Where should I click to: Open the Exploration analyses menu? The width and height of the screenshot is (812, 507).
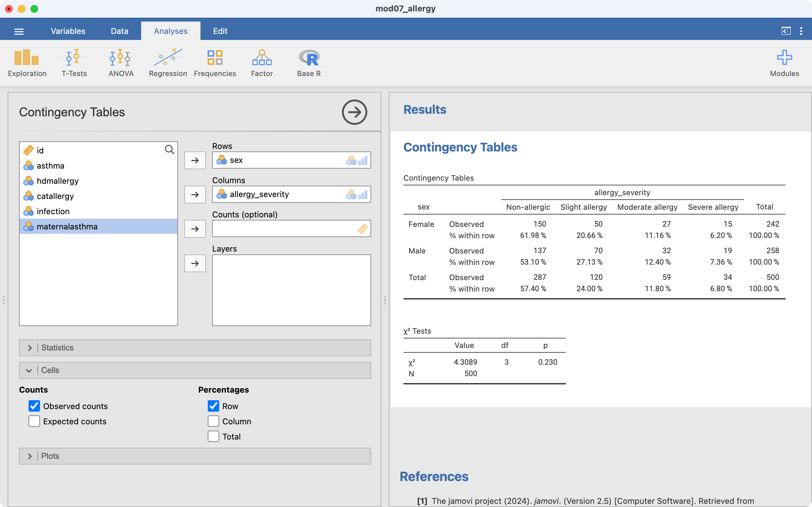[x=27, y=63]
